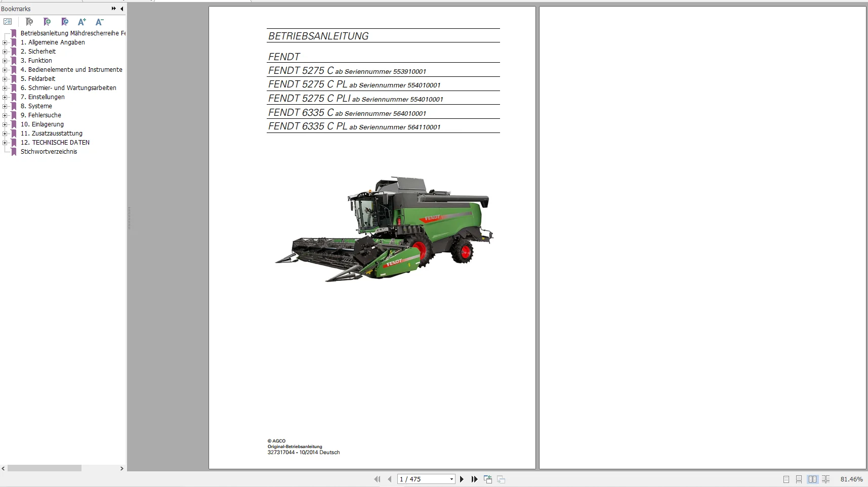
Task: Increase bookmark text size
Action: [x=82, y=22]
